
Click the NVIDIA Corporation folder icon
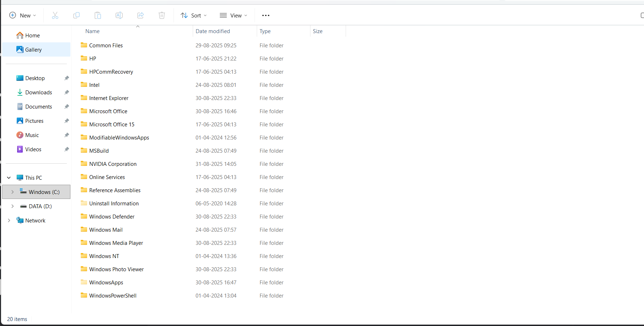point(84,164)
